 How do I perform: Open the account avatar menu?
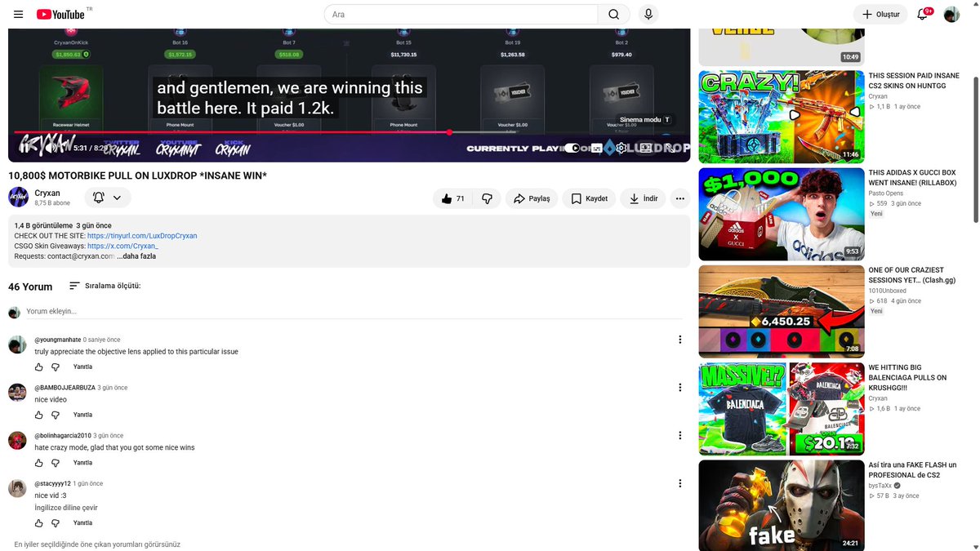951,14
